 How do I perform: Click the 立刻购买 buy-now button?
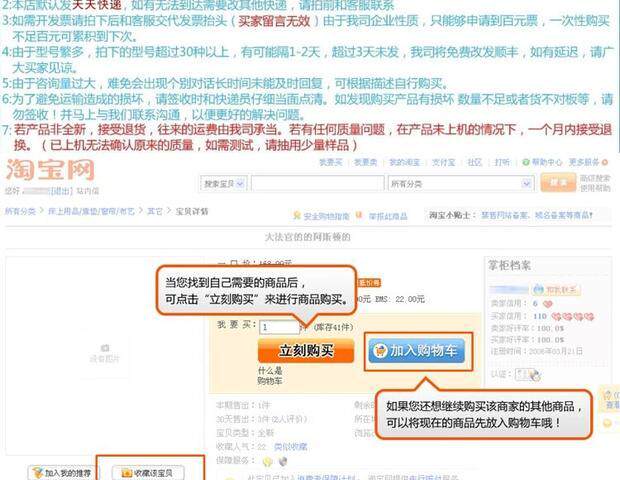pos(306,350)
